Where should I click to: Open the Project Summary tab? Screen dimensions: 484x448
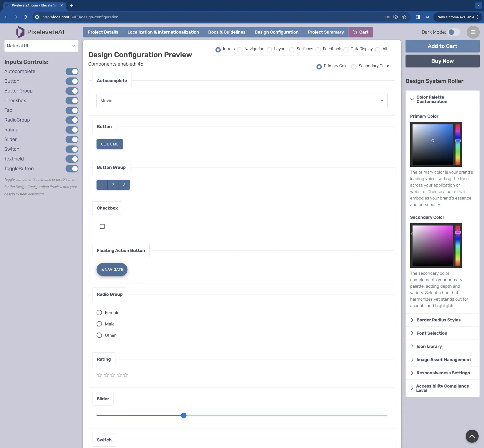coord(326,32)
